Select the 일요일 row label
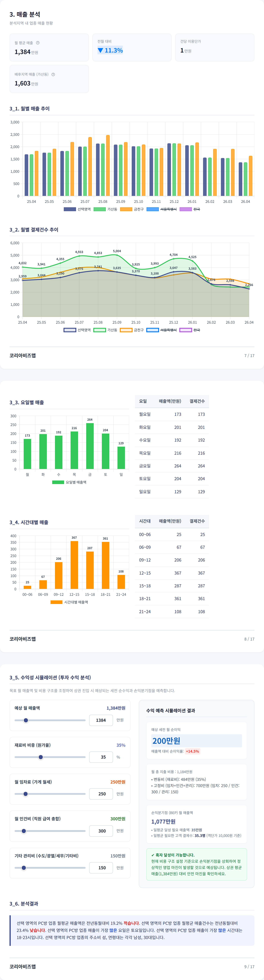This screenshot has height=980, width=264. click(x=145, y=491)
